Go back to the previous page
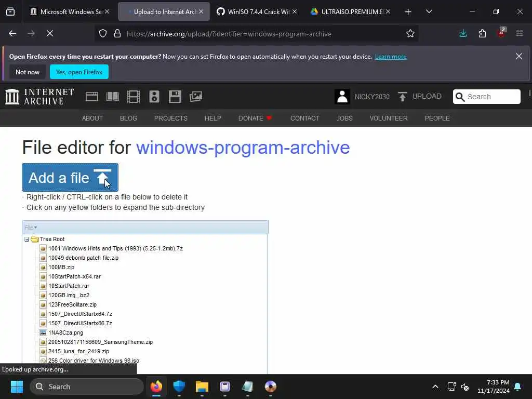Viewport: 532px width, 399px height. click(12, 33)
